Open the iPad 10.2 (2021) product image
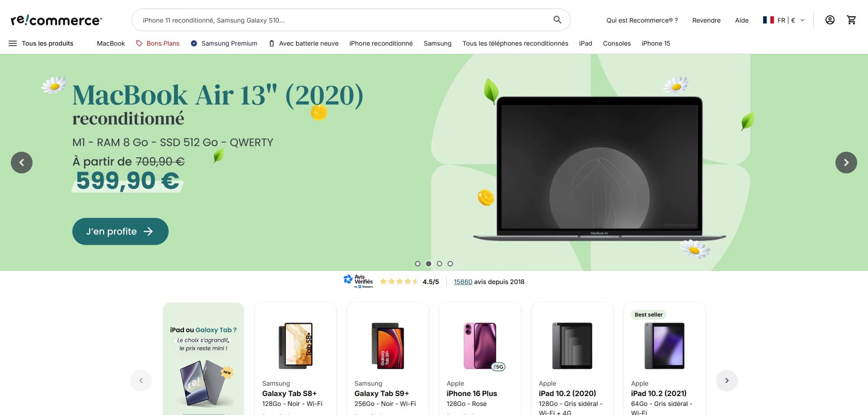Screen dimensions: 868x415 (x=665, y=345)
